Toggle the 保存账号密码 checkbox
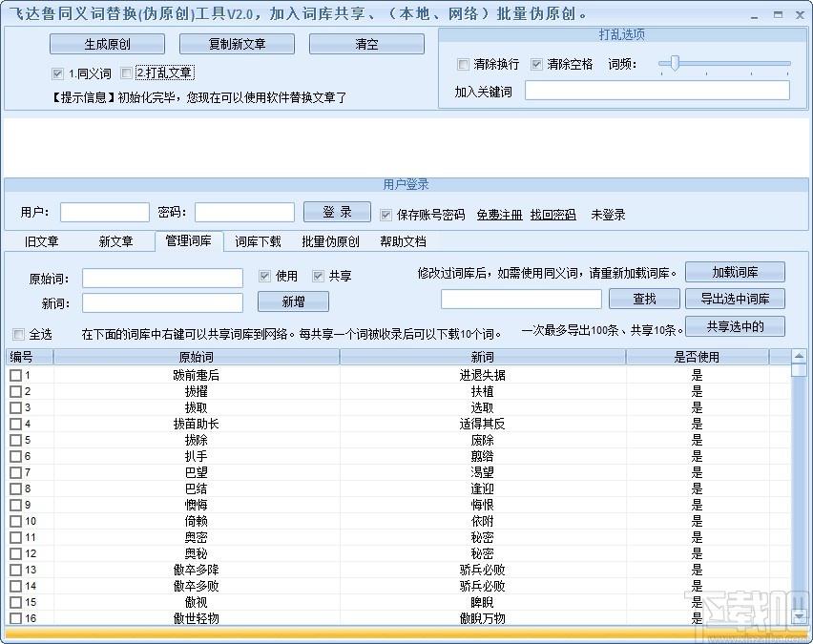 [386, 215]
